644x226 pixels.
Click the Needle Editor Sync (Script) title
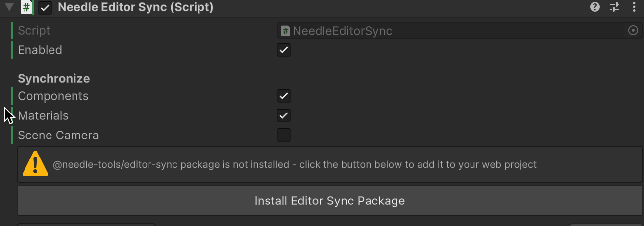tap(135, 7)
